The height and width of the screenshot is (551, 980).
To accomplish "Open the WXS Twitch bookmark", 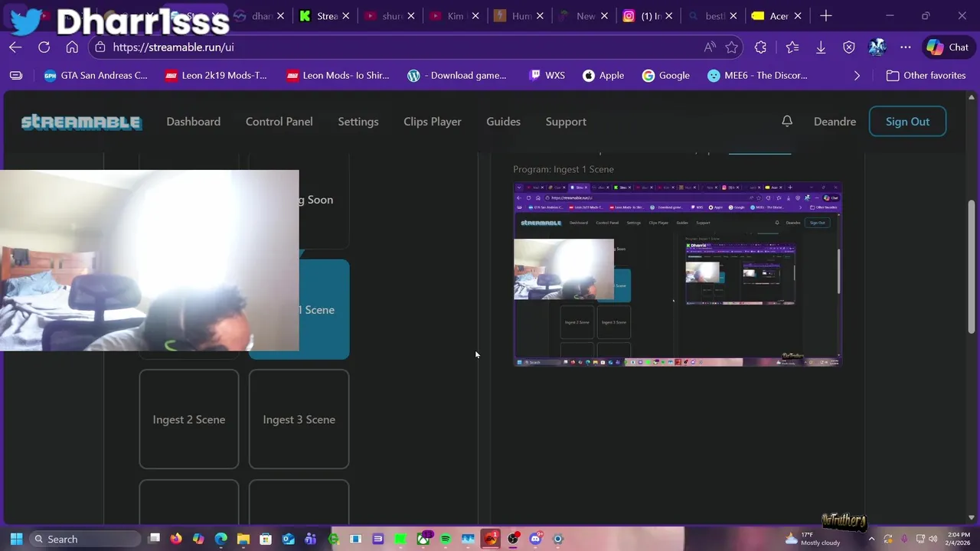I will [x=547, y=76].
